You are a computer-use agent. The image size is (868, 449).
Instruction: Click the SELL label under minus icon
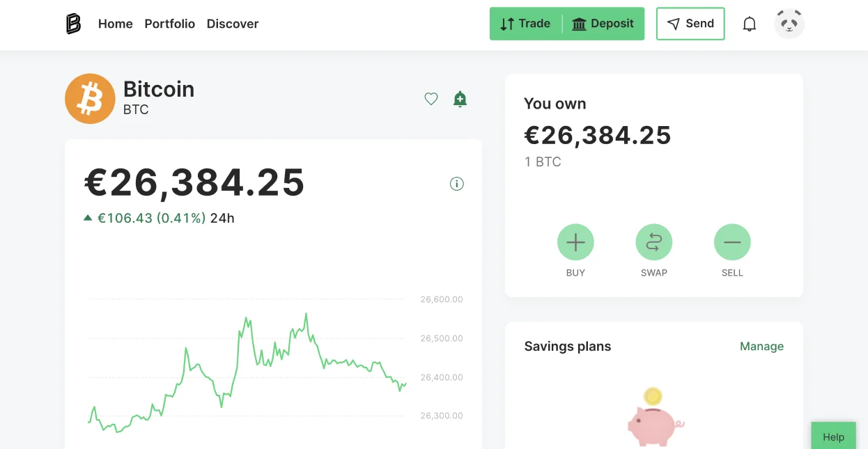click(x=732, y=273)
